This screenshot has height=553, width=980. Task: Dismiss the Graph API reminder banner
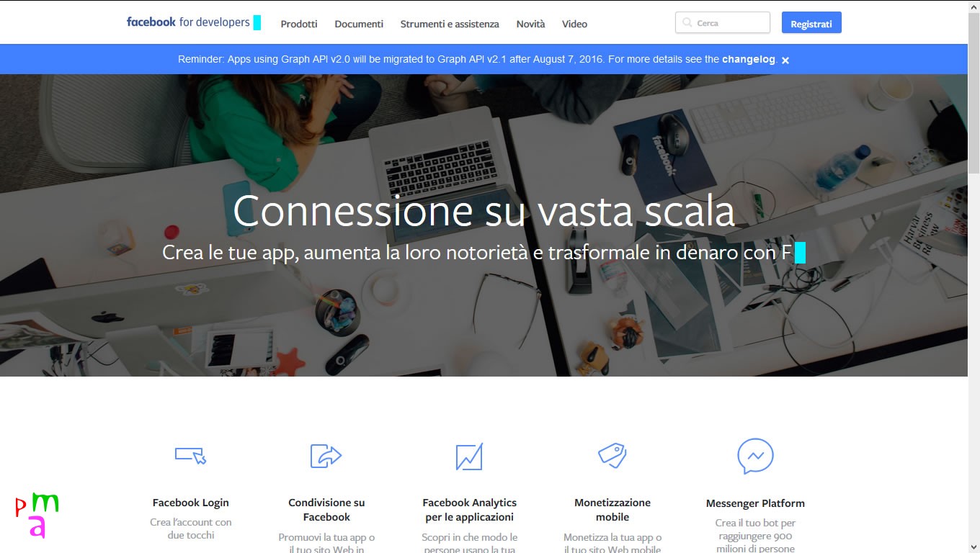[x=785, y=60]
